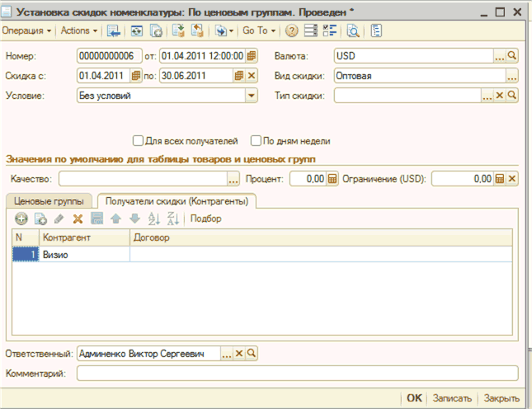
Task: Open the Операция dropdown menu
Action: (27, 31)
